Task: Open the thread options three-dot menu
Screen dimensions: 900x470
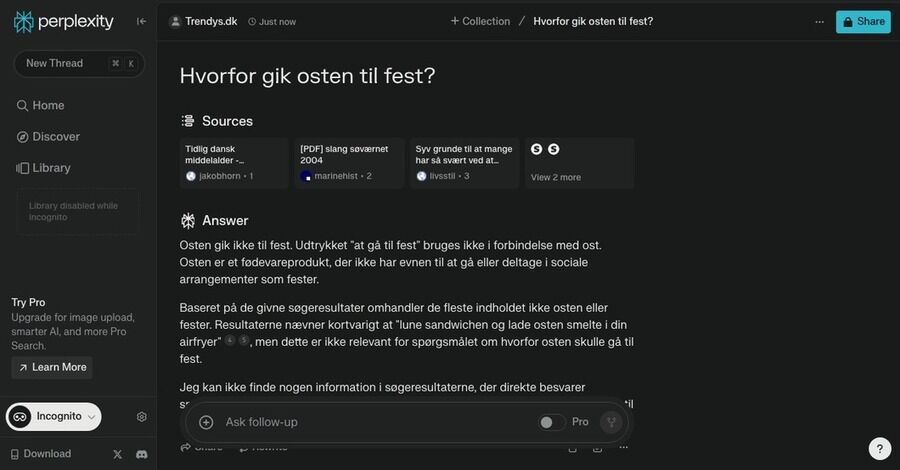Action: coord(820,21)
